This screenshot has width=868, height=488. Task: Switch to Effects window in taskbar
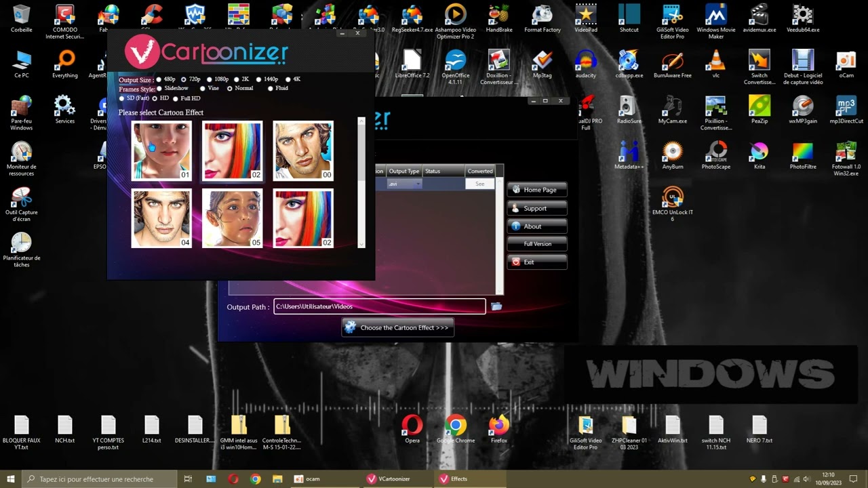tap(469, 479)
